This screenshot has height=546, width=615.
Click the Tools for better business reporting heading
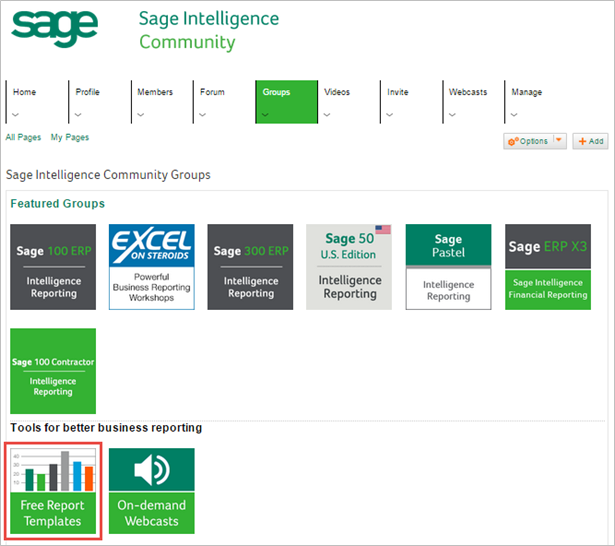pos(106,428)
